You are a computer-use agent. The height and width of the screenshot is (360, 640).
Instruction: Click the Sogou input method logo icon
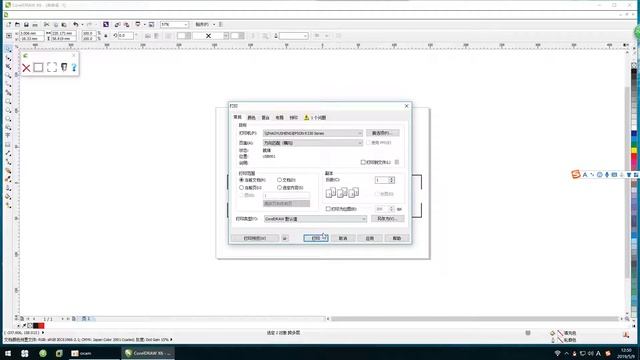pos(576,175)
